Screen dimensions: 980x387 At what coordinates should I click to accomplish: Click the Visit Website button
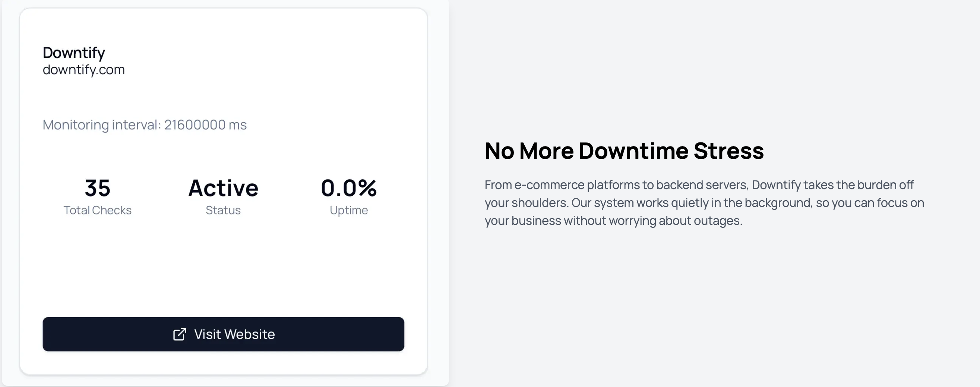(x=223, y=334)
